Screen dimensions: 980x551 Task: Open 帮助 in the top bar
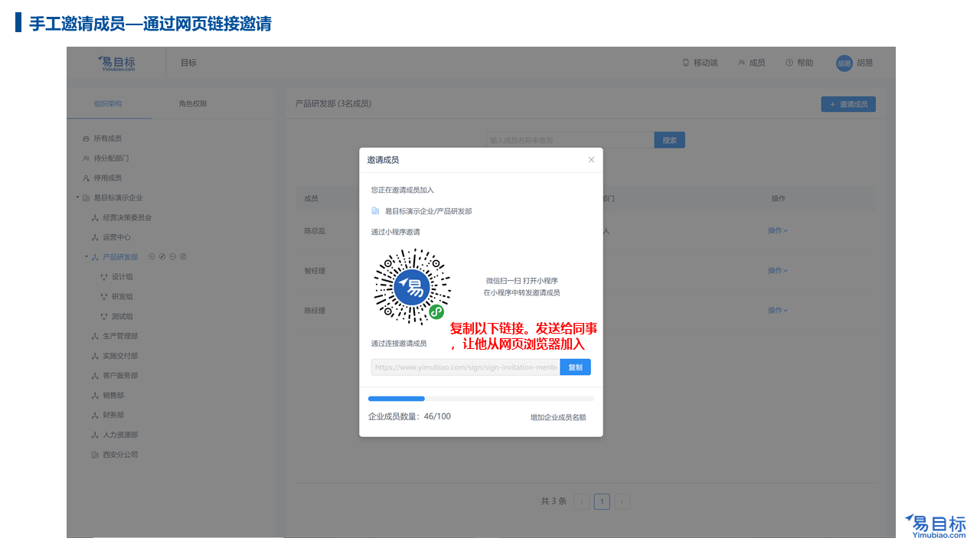(x=799, y=63)
